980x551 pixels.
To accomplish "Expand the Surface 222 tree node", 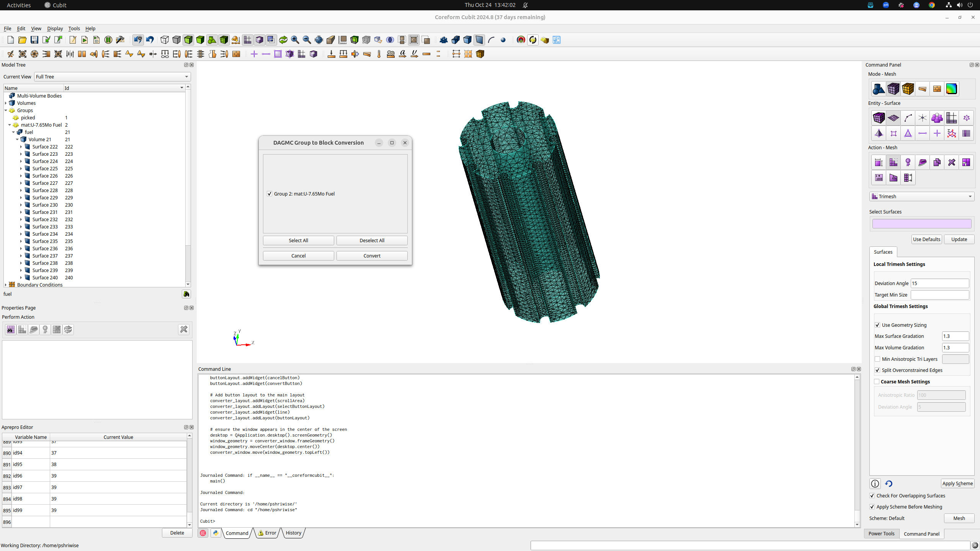I will (x=21, y=147).
